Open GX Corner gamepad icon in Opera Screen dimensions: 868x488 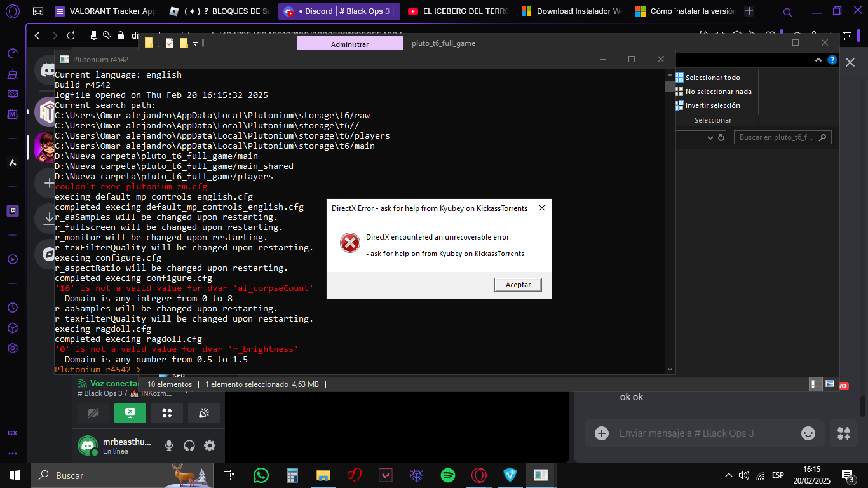(38, 11)
